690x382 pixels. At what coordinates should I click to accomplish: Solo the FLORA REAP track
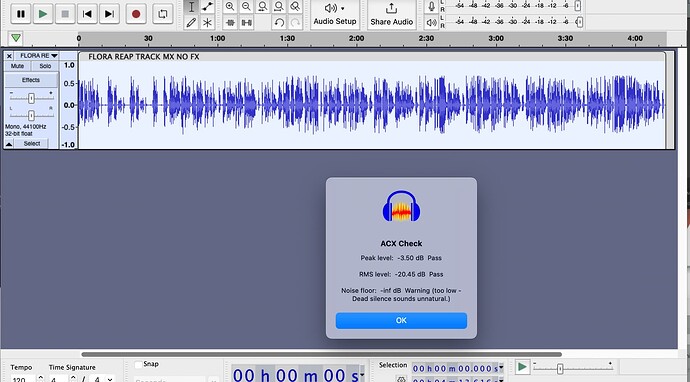point(45,66)
